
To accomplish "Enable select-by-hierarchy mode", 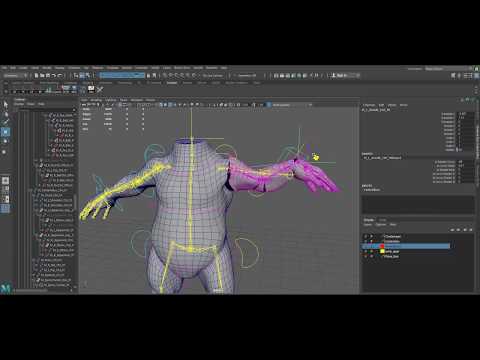I will tap(76, 76).
